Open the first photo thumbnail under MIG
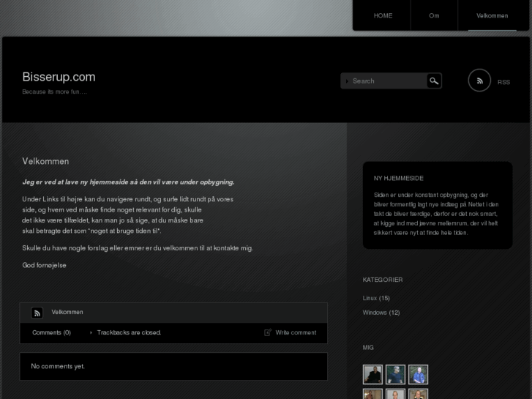The width and height of the screenshot is (532, 399). click(x=372, y=375)
